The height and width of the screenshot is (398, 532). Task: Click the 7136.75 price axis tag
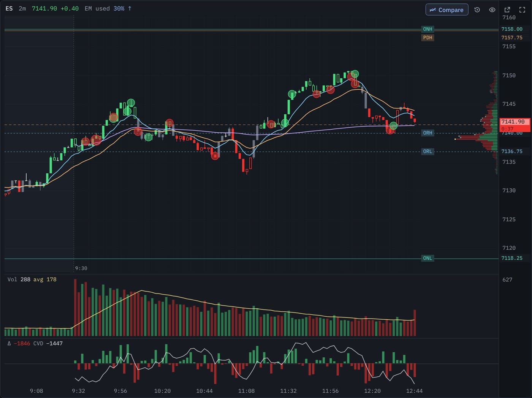coord(512,151)
